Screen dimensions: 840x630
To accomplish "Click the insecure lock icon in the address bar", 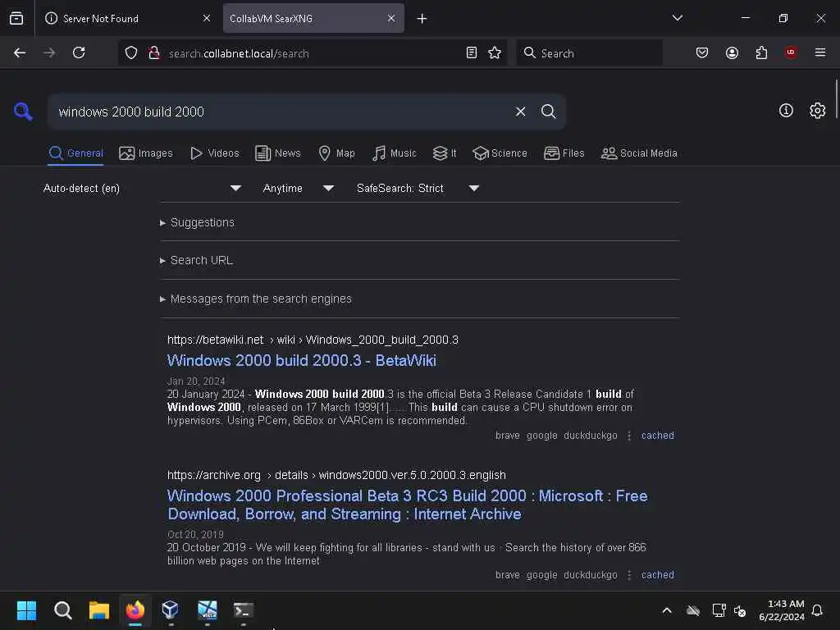I will [153, 52].
